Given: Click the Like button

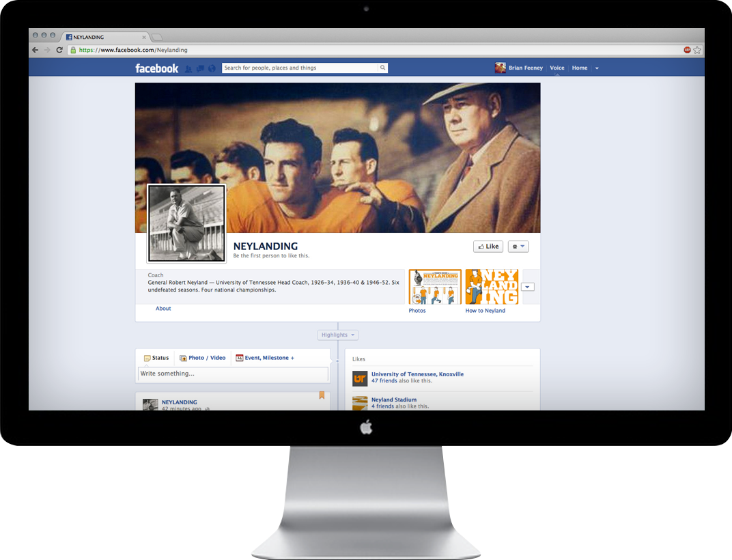Looking at the screenshot, I should pyautogui.click(x=488, y=247).
